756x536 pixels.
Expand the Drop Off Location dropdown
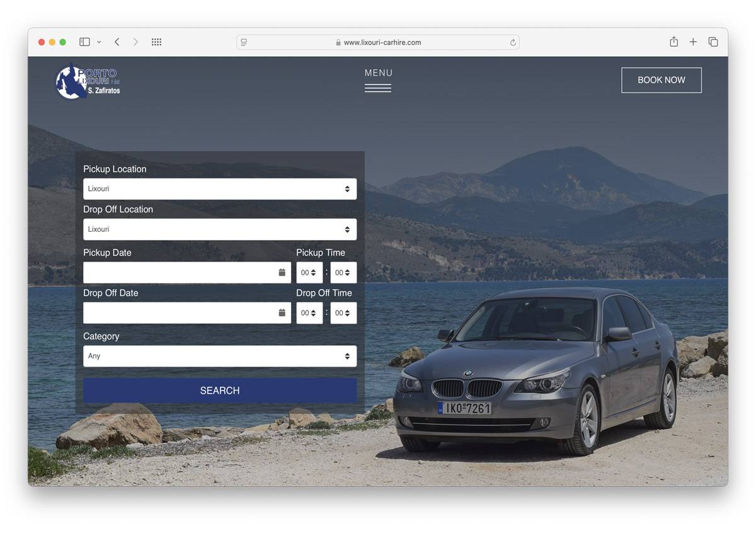[x=219, y=229]
